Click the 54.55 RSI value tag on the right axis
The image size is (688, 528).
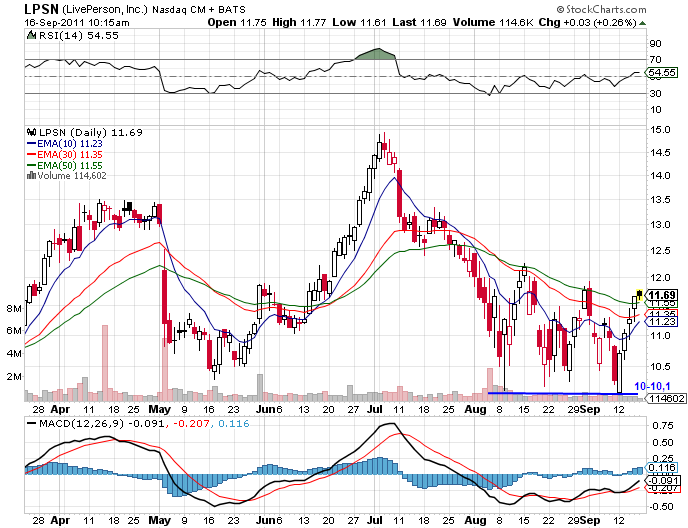(x=662, y=72)
